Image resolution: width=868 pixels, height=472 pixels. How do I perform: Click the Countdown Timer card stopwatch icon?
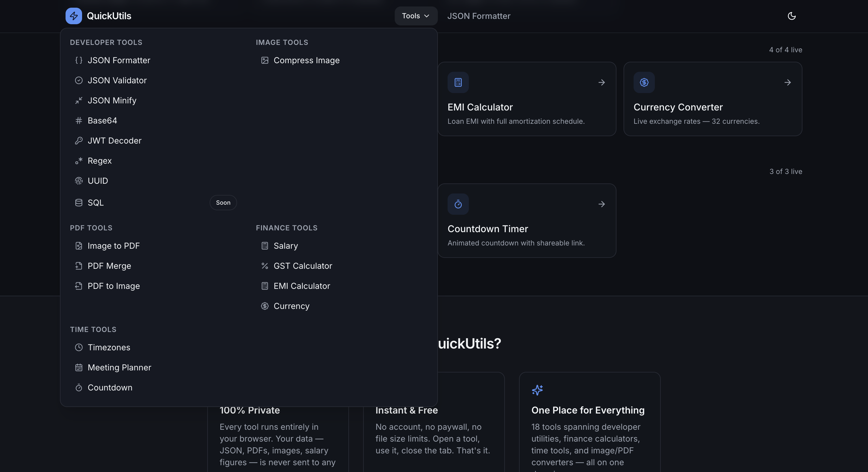[x=458, y=204]
